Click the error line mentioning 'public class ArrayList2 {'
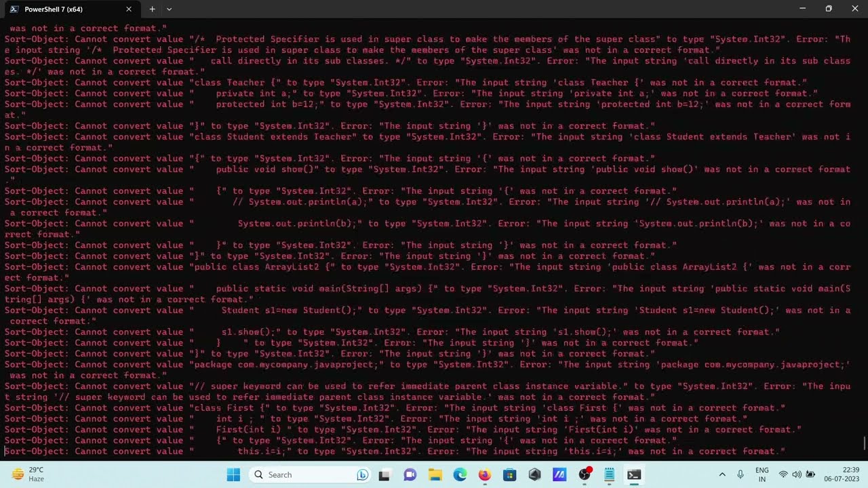Image resolution: width=868 pixels, height=488 pixels. [x=427, y=272]
